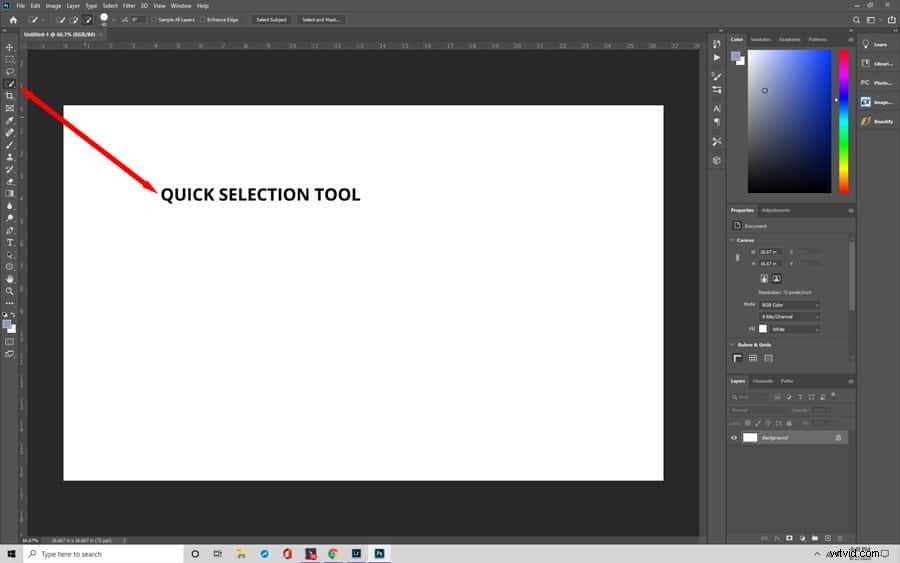The width and height of the screenshot is (900, 563).
Task: Enable Sample All Layers checkbox
Action: click(x=154, y=20)
